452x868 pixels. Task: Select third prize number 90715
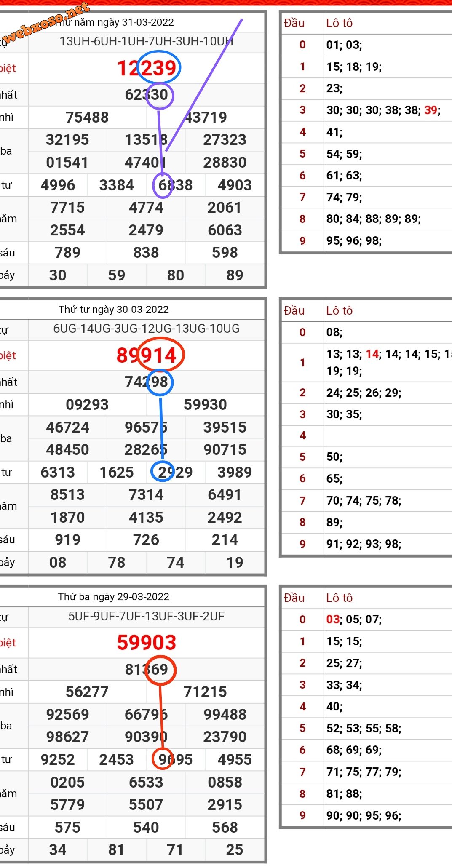pos(225,449)
